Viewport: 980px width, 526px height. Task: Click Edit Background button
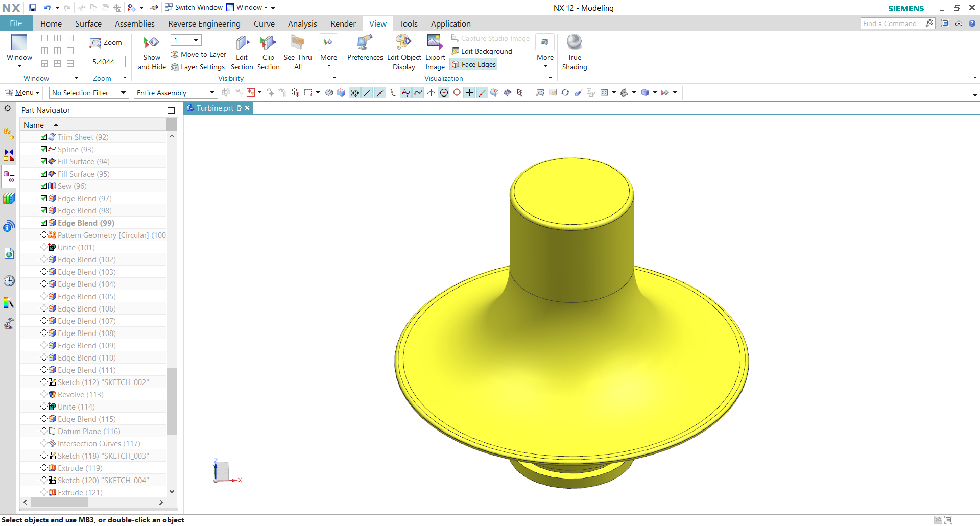coord(482,51)
